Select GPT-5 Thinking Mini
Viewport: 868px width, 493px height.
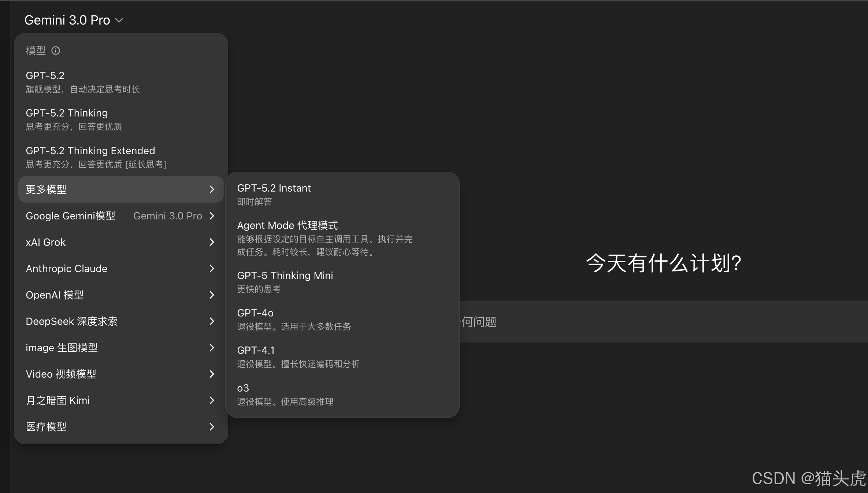(x=322, y=281)
